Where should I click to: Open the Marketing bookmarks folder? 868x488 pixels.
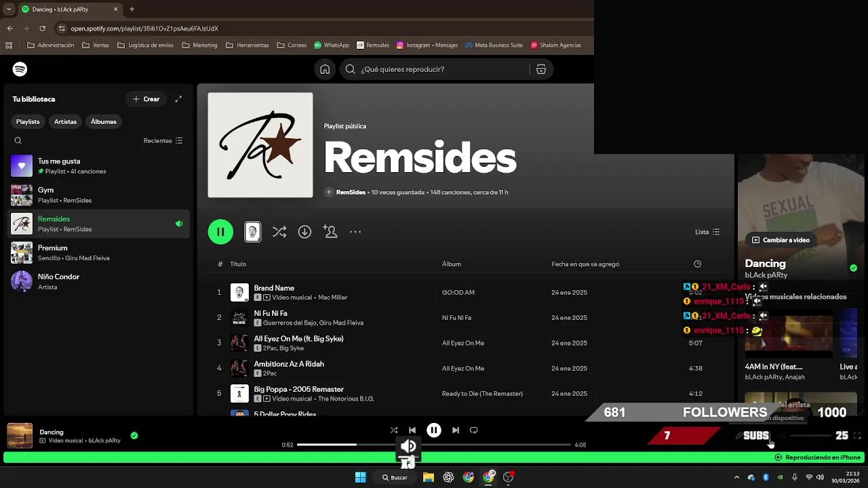(199, 45)
